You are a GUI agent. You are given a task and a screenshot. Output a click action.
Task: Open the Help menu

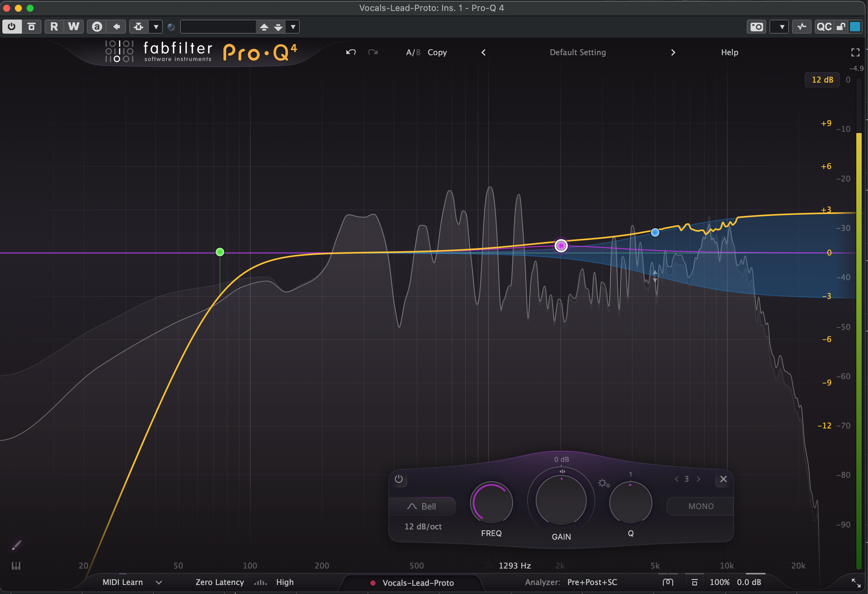click(x=729, y=52)
